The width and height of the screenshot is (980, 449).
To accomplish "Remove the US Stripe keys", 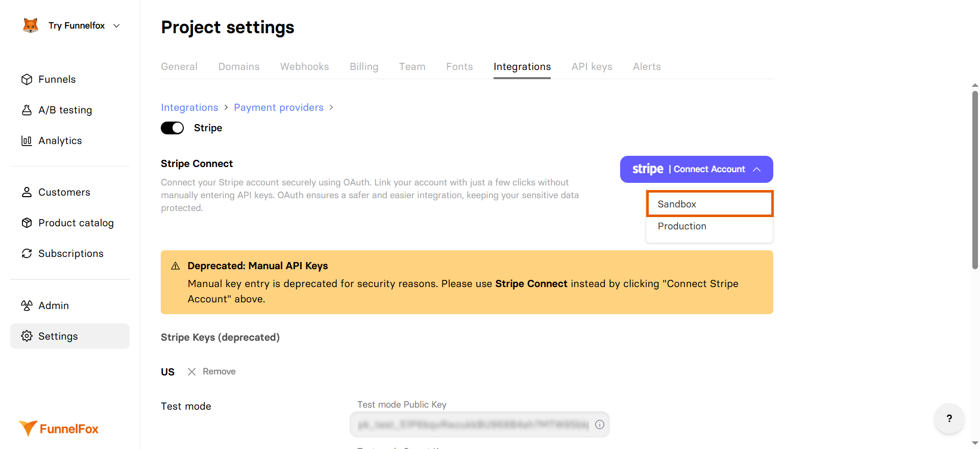I will click(x=212, y=371).
